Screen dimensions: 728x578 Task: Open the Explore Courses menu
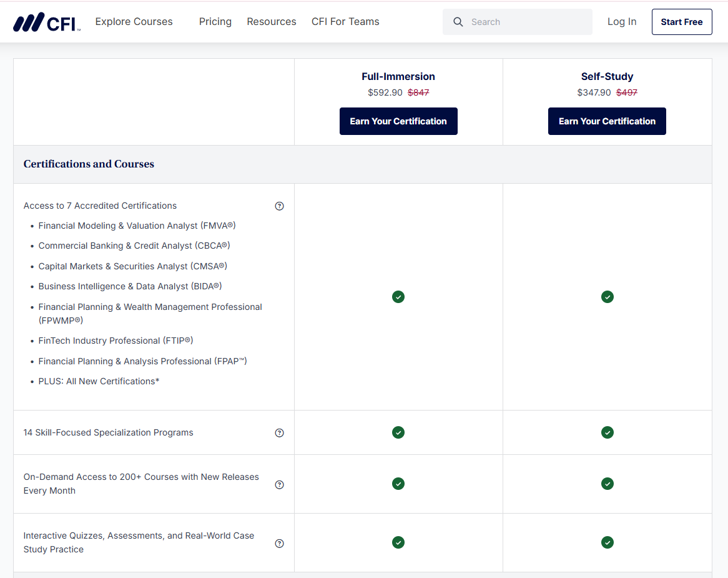(x=134, y=22)
